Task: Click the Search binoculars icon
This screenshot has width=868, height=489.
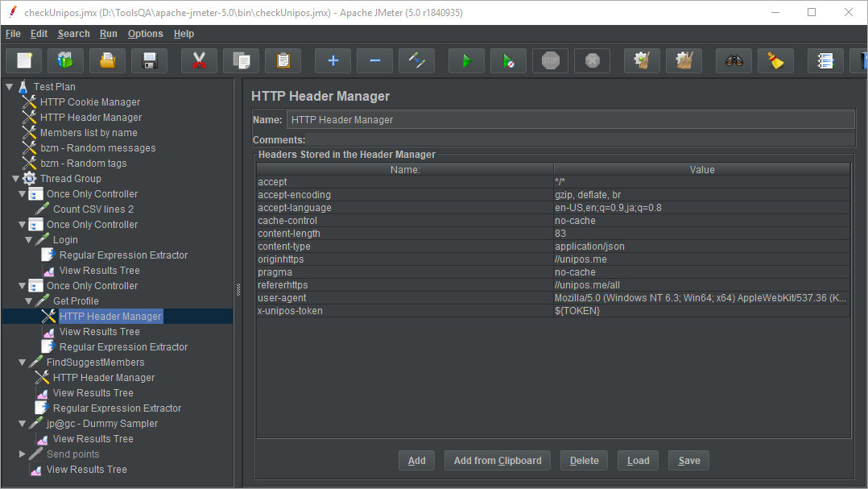Action: point(734,60)
